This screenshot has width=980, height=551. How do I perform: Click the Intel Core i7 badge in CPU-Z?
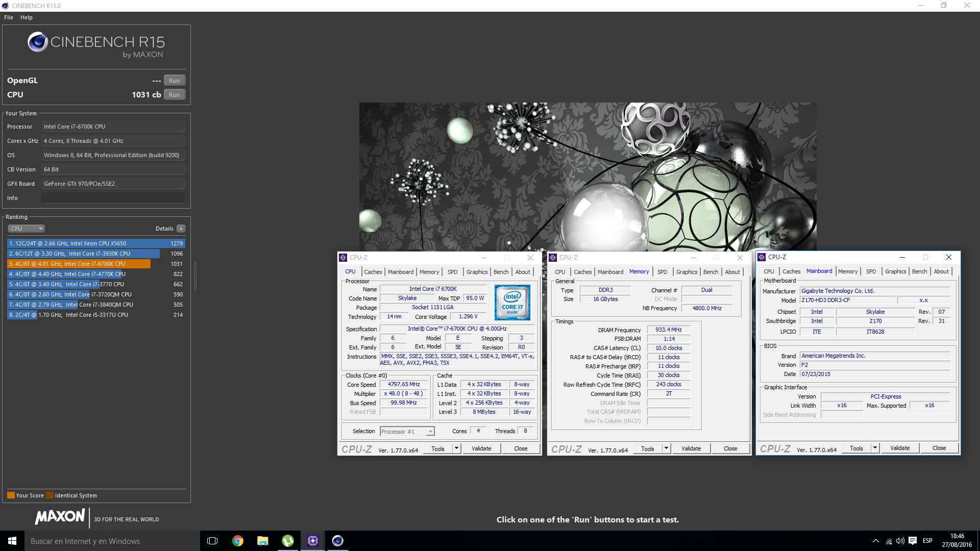512,303
